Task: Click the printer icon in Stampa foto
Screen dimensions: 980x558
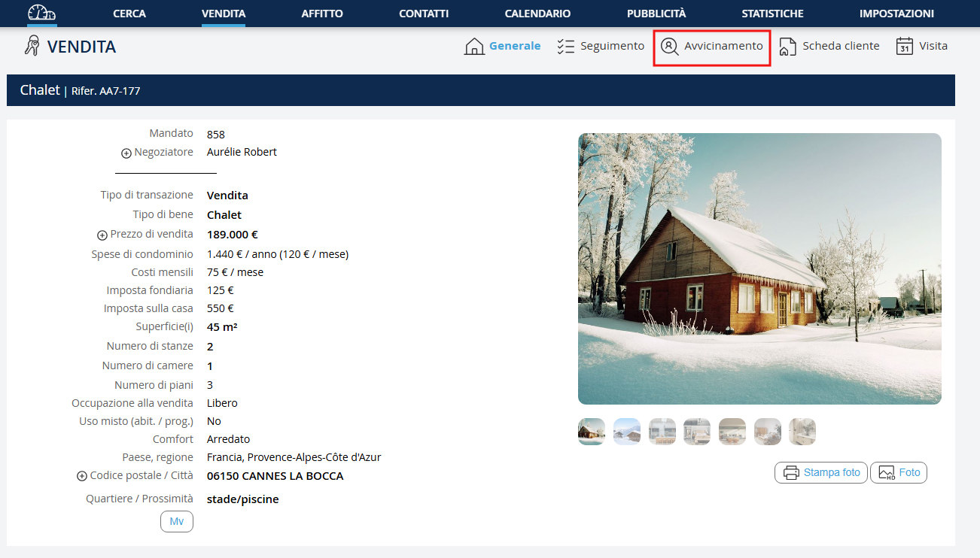Action: click(x=791, y=473)
